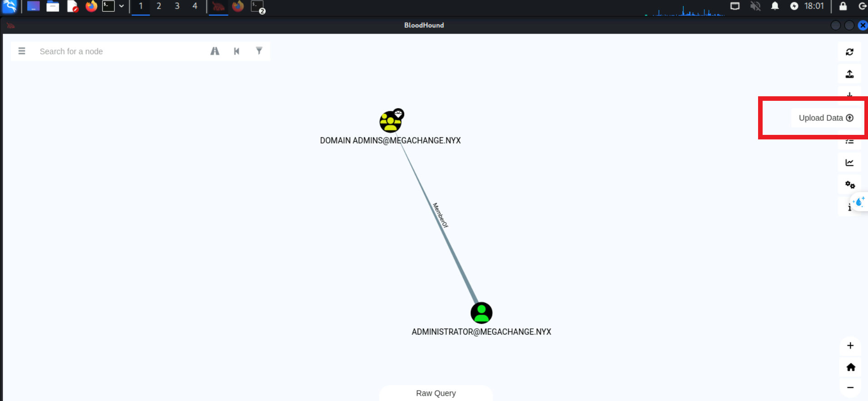Switch to workspace 2 in the panel
Image resolution: width=868 pixels, height=401 pixels.
[x=159, y=6]
